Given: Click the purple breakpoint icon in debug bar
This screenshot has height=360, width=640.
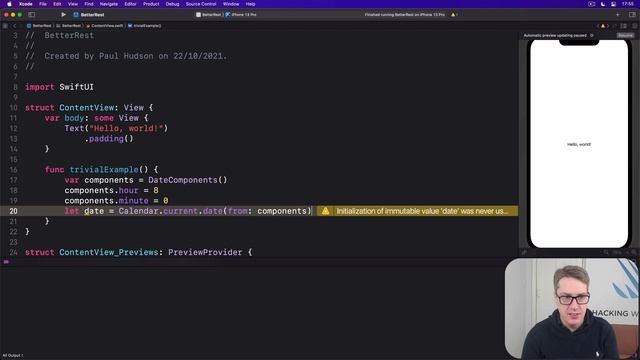Looking at the screenshot, I should pyautogui.click(x=6, y=262).
